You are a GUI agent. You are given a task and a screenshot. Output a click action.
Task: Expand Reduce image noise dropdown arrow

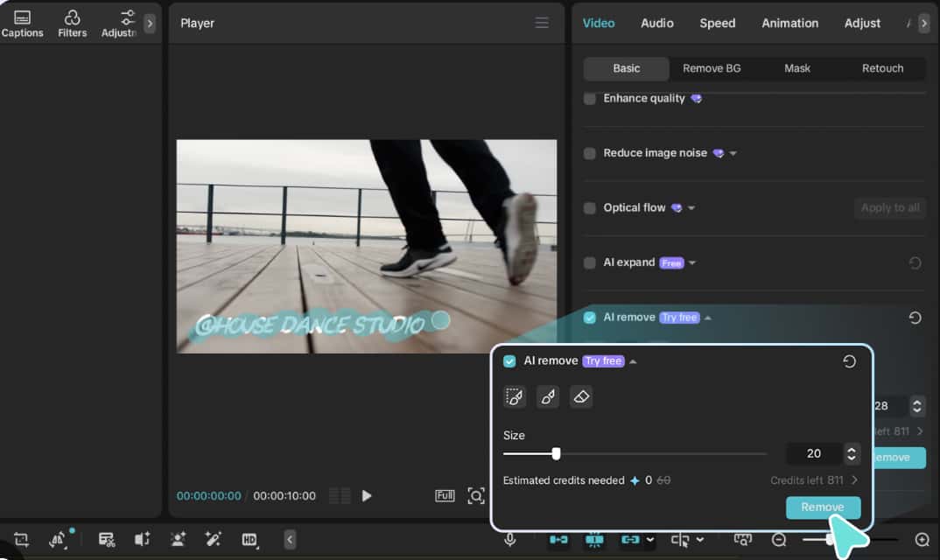(733, 153)
